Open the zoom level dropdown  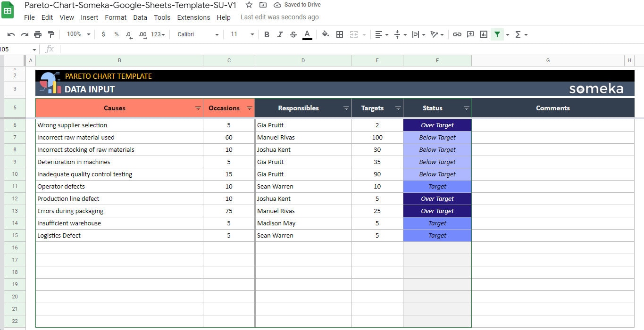77,34
